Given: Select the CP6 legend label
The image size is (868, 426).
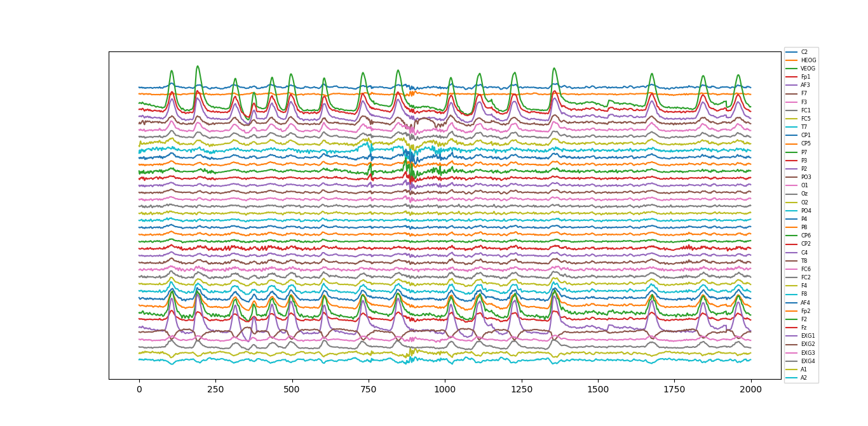Looking at the screenshot, I should (x=806, y=236).
